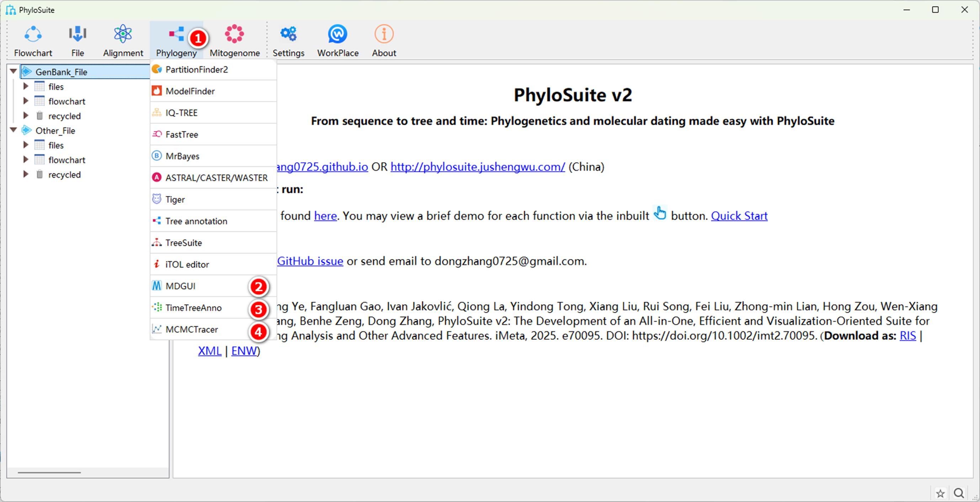
Task: Click the ASTRAL red A icon
Action: coord(157,178)
